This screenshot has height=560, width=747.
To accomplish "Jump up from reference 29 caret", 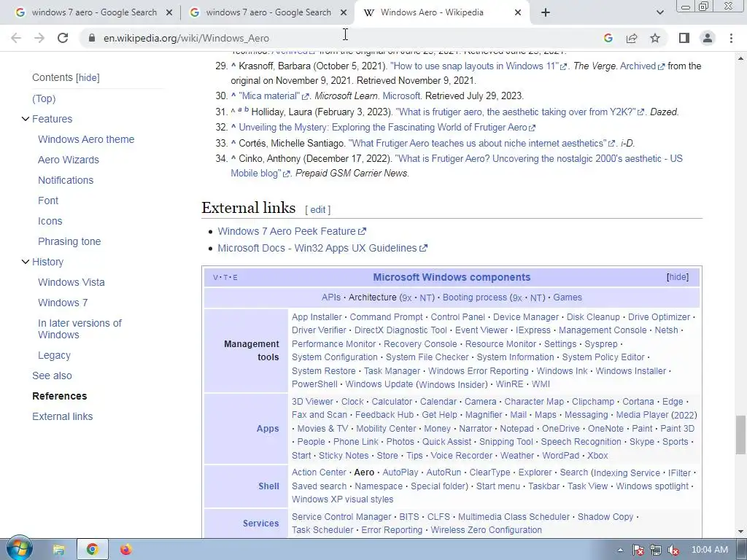I will point(233,66).
